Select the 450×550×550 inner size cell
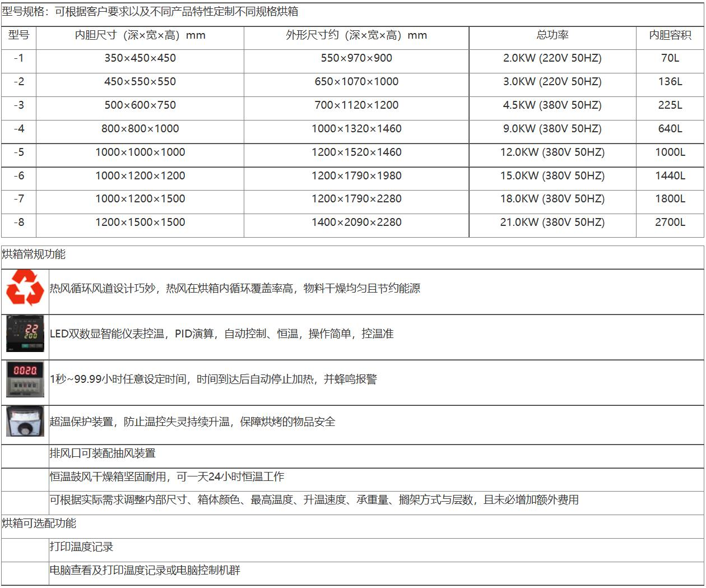 tap(140, 82)
